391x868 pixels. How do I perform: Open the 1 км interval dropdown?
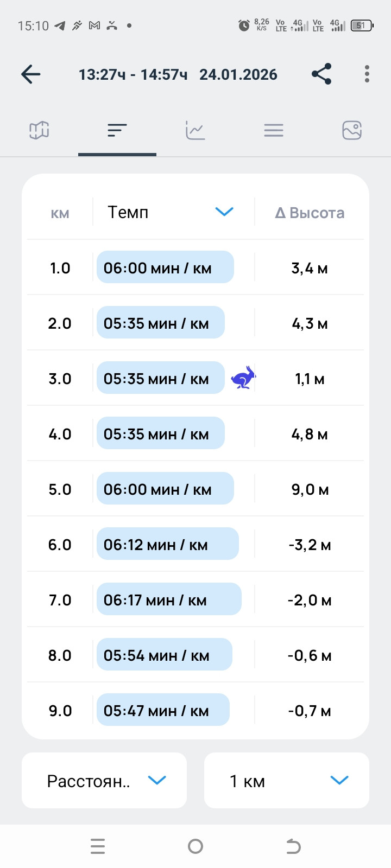coord(287,781)
